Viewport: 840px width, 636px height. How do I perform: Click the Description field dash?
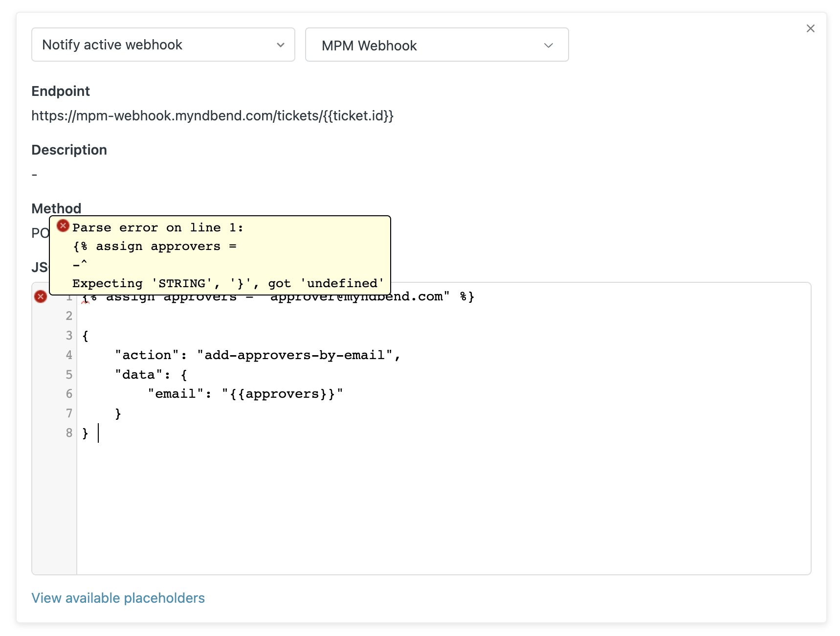[34, 174]
